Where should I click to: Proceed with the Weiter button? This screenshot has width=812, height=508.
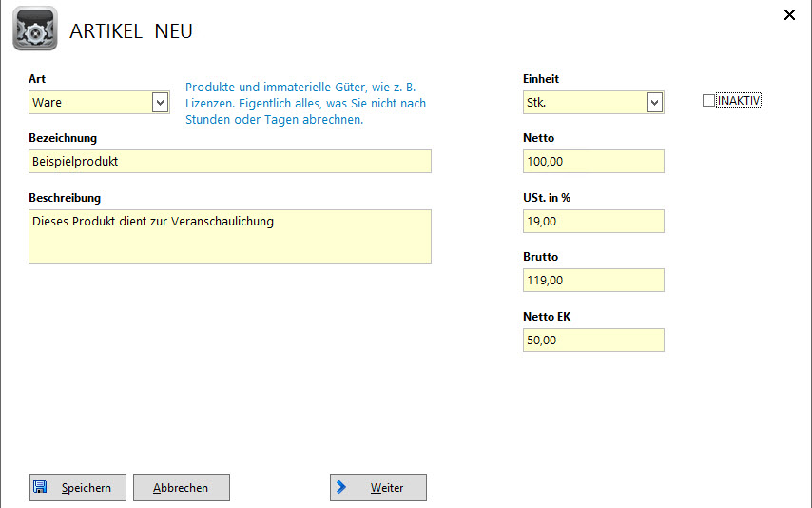pos(378,488)
